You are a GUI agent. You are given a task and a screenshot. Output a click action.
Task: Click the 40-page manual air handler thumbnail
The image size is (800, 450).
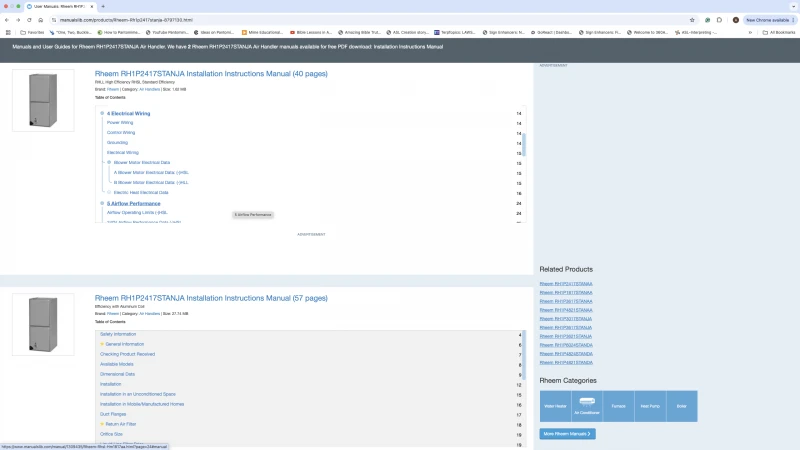(43, 100)
